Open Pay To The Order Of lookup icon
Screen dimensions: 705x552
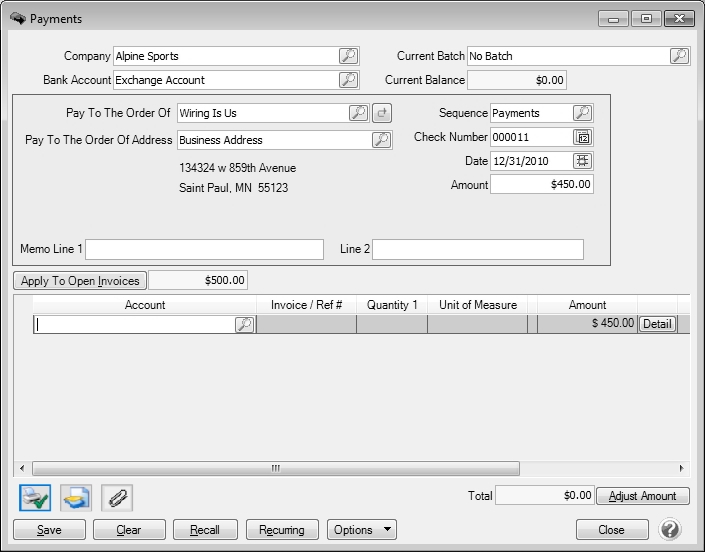click(358, 113)
